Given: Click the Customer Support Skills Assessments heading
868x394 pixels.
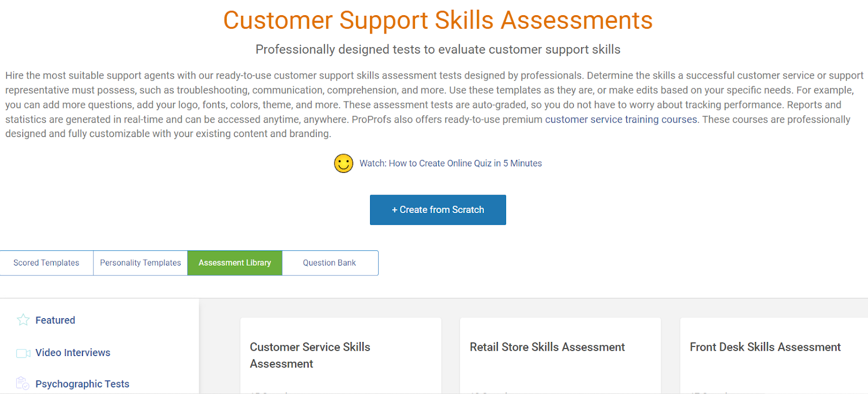Looking at the screenshot, I should (438, 21).
